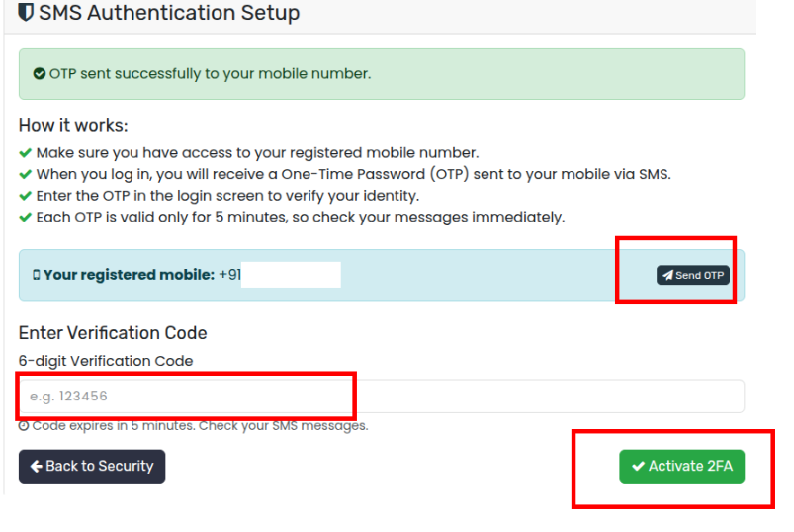This screenshot has height=532, width=794.
Task: Click the "Code expires in 5 minutes" hint text
Action: coord(200,426)
